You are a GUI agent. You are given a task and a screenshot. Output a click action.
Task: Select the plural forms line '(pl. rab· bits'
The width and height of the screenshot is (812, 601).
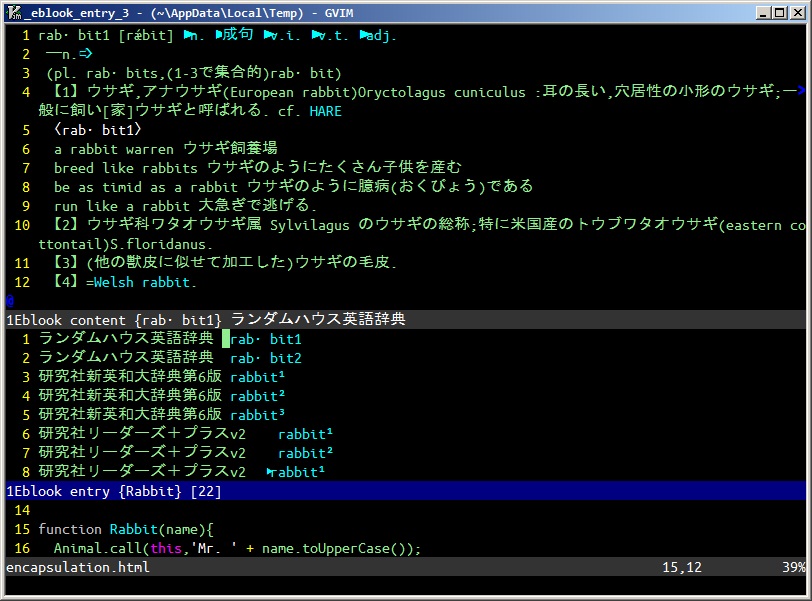tap(193, 73)
